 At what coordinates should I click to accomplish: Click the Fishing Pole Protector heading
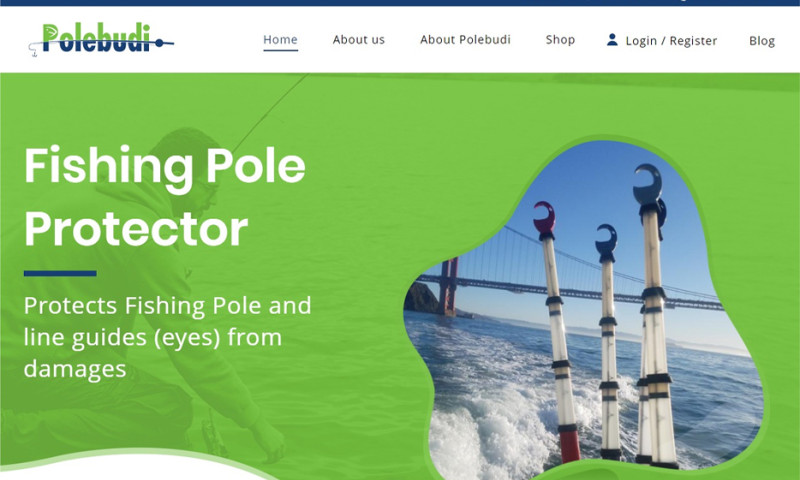coord(164,197)
